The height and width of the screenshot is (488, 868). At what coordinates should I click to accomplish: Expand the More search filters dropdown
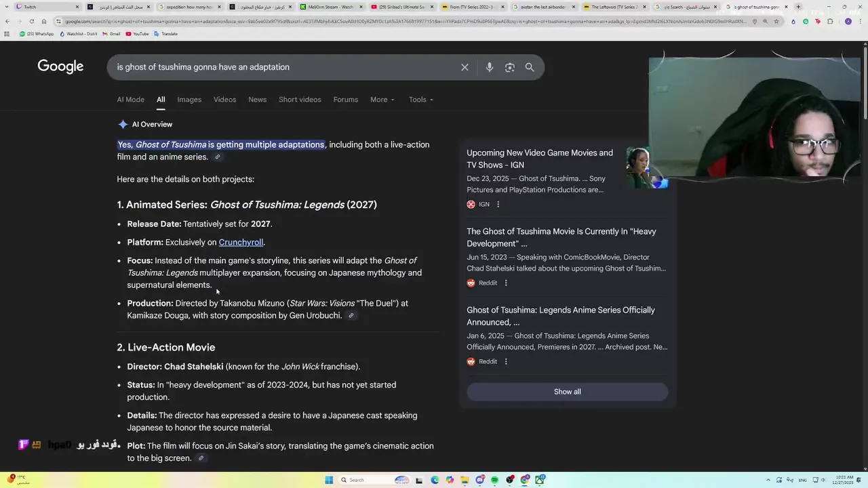point(382,100)
